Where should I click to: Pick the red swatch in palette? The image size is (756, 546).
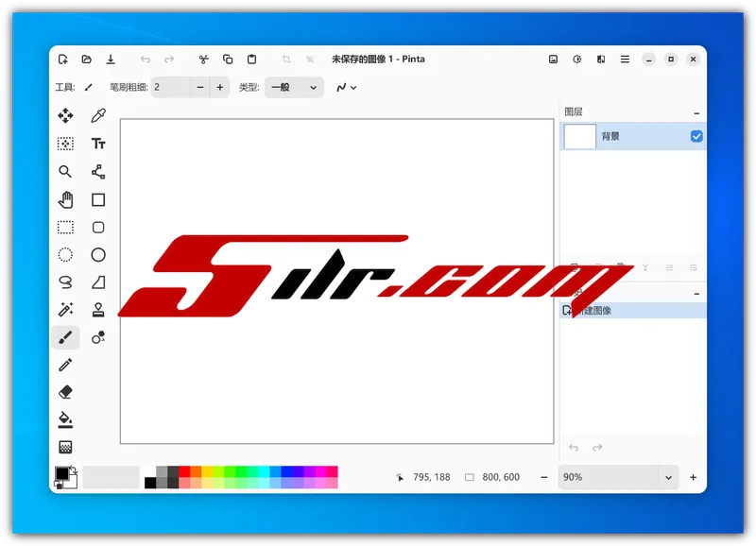(184, 471)
